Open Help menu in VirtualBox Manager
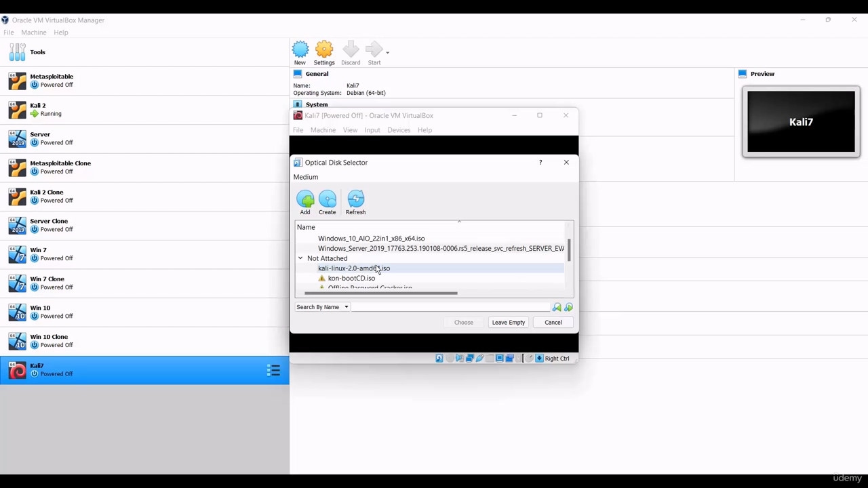The width and height of the screenshot is (868, 488). [x=61, y=33]
